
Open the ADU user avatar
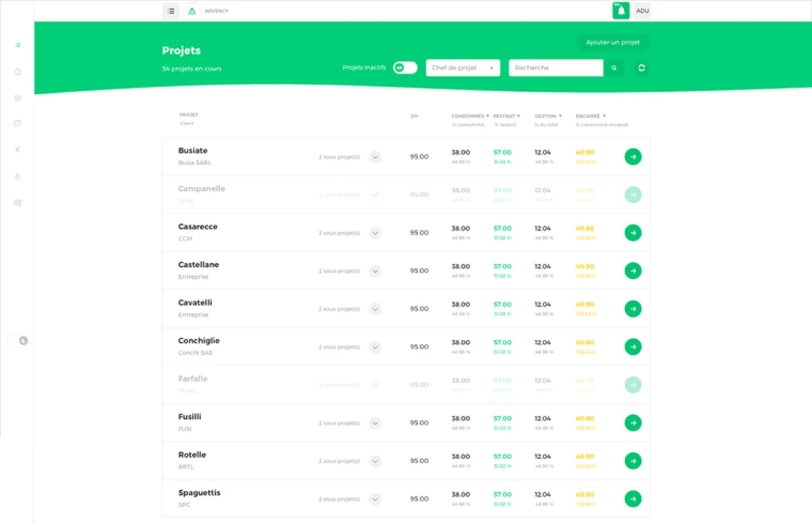(x=643, y=11)
